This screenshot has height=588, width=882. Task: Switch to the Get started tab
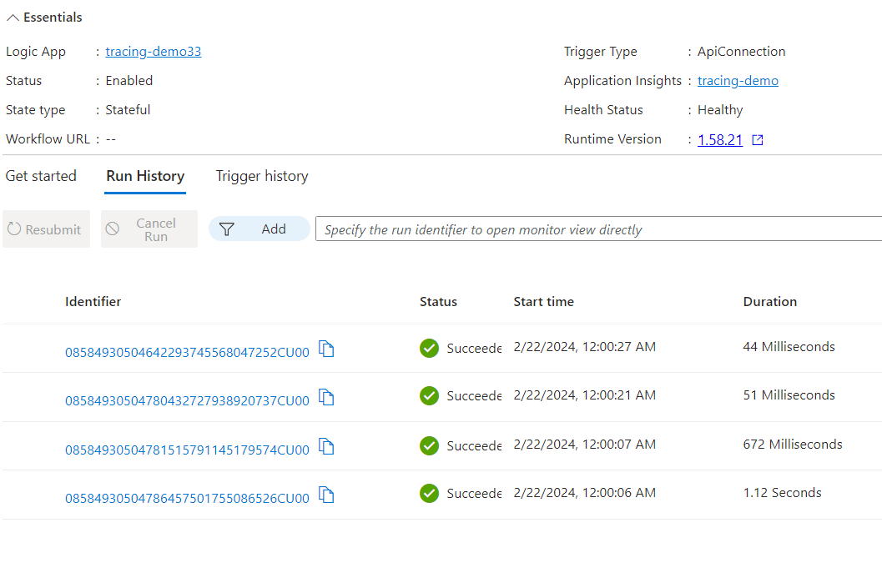point(41,176)
